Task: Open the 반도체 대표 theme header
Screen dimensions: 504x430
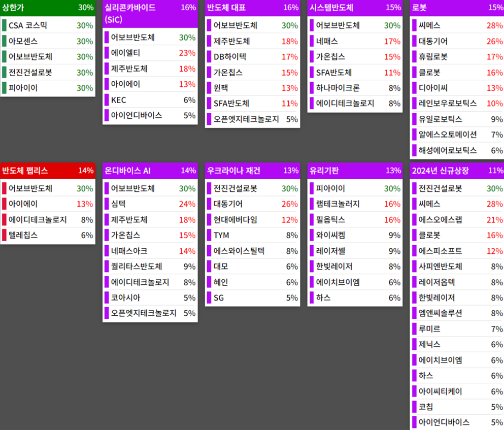Action: coord(253,8)
